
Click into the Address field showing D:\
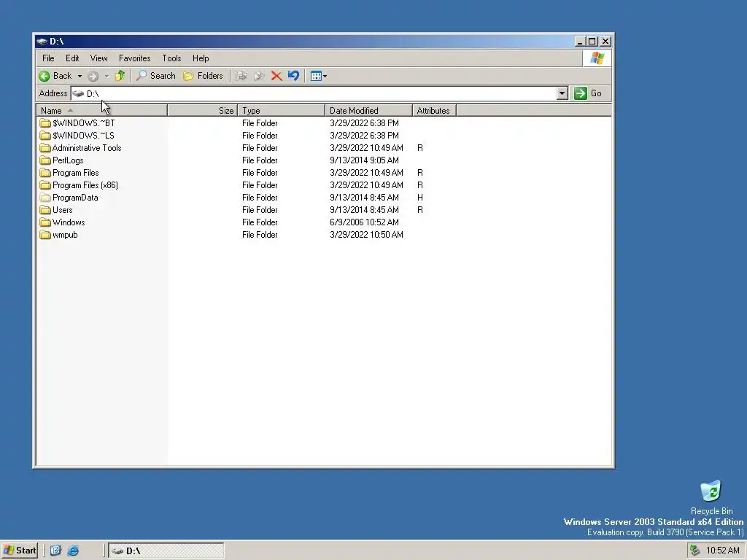[x=314, y=93]
